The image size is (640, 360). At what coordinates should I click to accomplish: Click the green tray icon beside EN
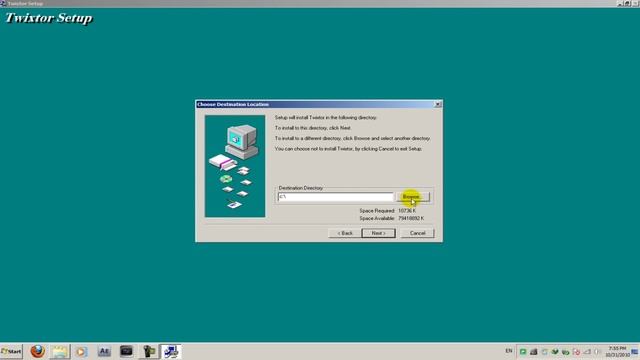click(523, 351)
